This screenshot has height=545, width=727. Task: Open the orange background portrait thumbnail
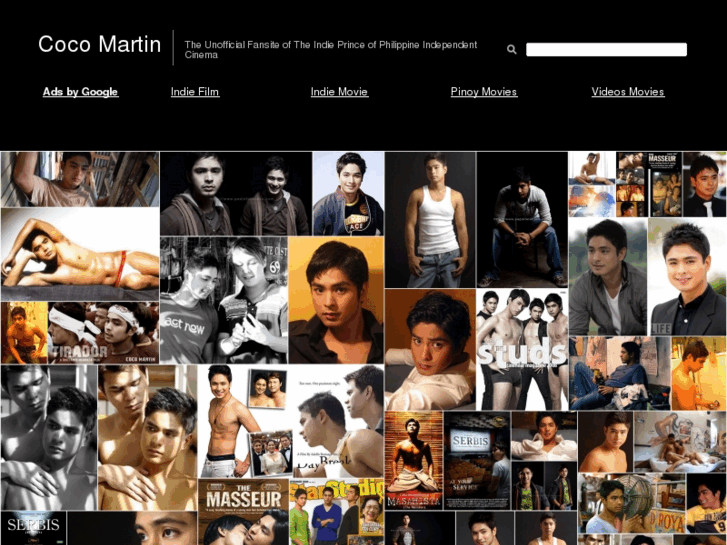[x=336, y=300]
